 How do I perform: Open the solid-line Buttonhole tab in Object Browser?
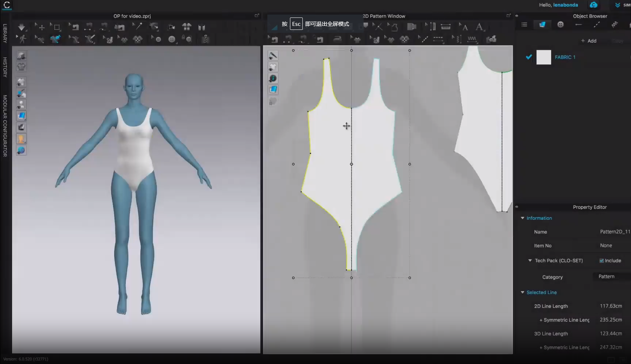578,24
